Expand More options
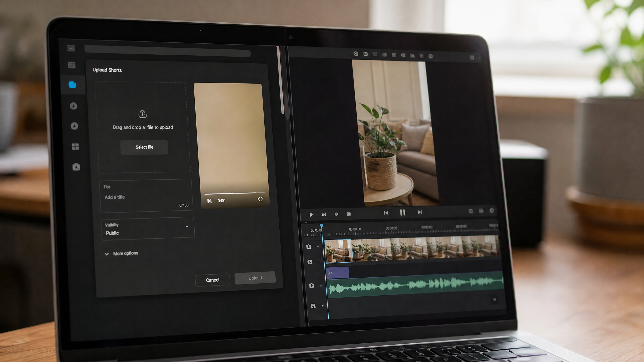644x362 pixels. [x=121, y=253]
